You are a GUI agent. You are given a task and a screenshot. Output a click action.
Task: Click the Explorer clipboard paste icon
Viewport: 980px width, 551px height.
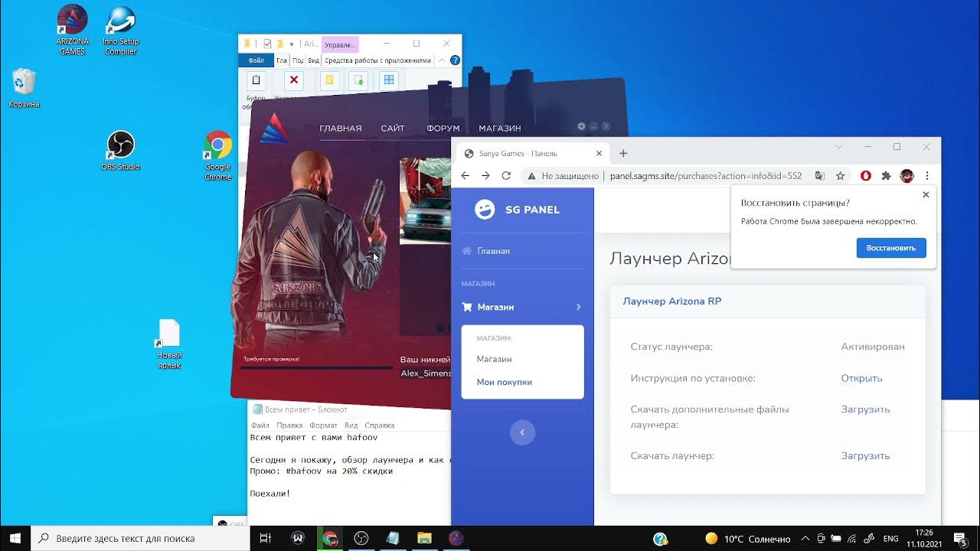click(x=256, y=80)
